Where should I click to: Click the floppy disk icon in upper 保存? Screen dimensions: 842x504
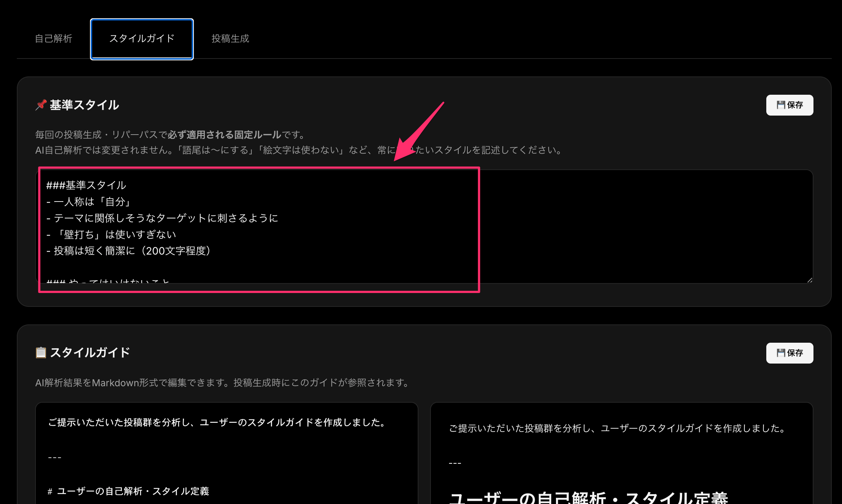coord(781,105)
